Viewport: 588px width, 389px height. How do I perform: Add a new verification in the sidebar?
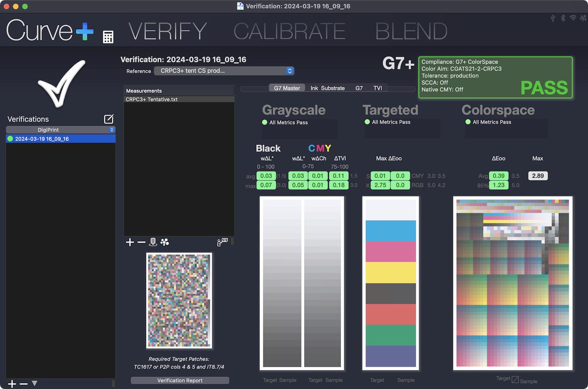coord(12,384)
